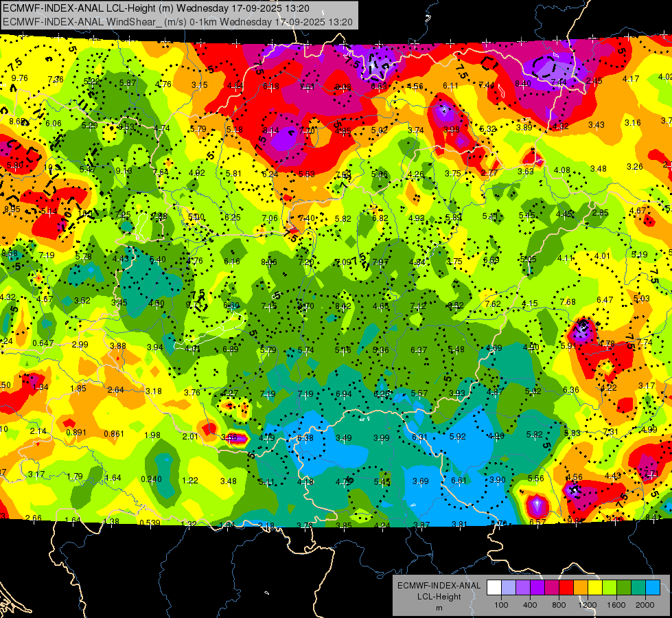The image size is (672, 618).
Task: Click the wind shear value 7.64
Action: coord(161,172)
